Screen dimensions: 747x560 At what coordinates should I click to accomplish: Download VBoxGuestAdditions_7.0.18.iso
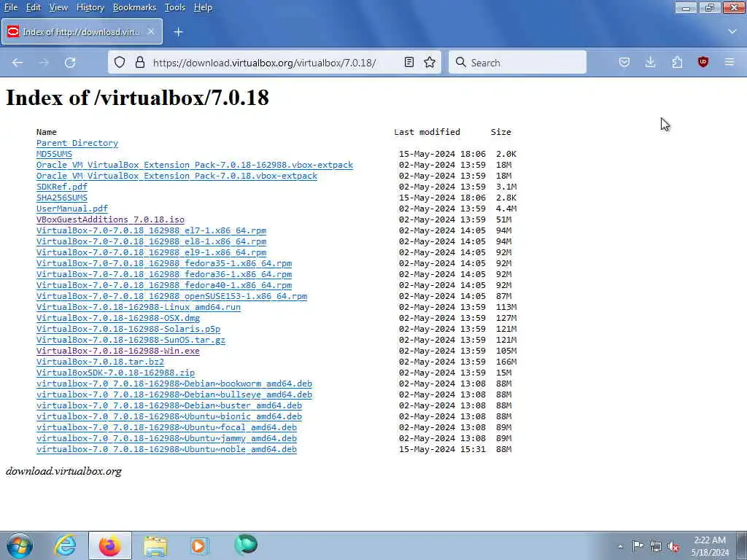pos(111,219)
